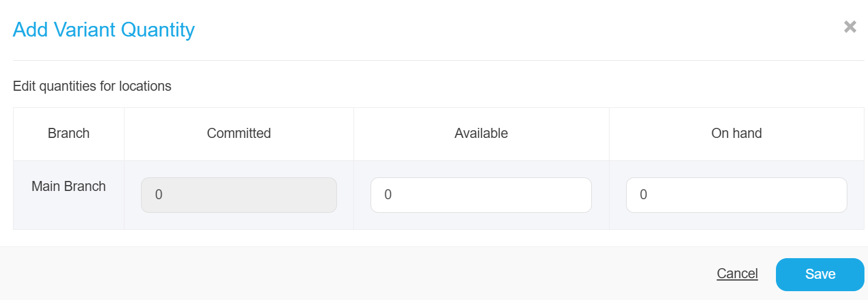The width and height of the screenshot is (868, 300).
Task: Click the zero value in On hand field
Action: (x=643, y=194)
